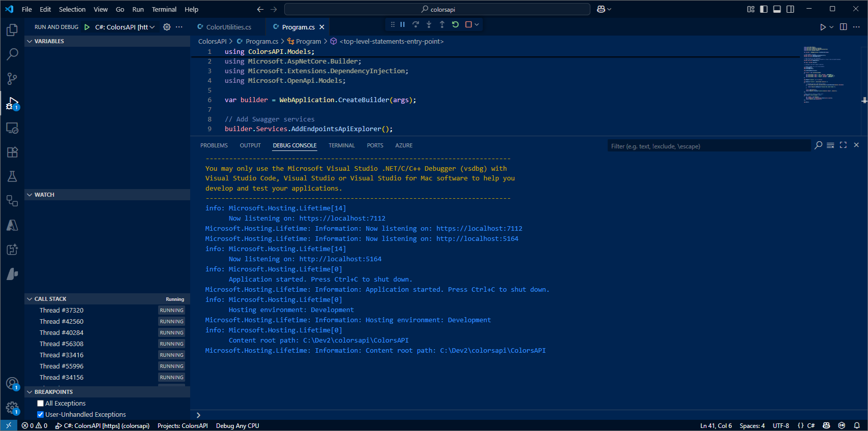
Task: Toggle the primary side bar layout button
Action: (764, 9)
